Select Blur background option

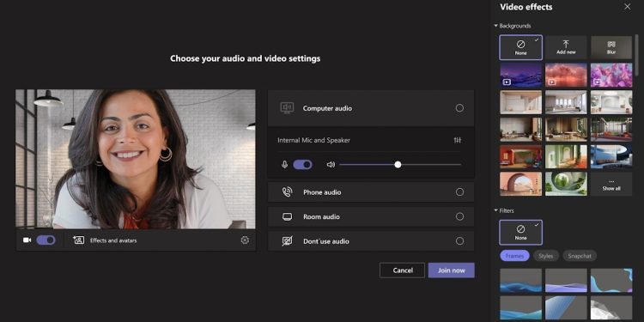[611, 47]
